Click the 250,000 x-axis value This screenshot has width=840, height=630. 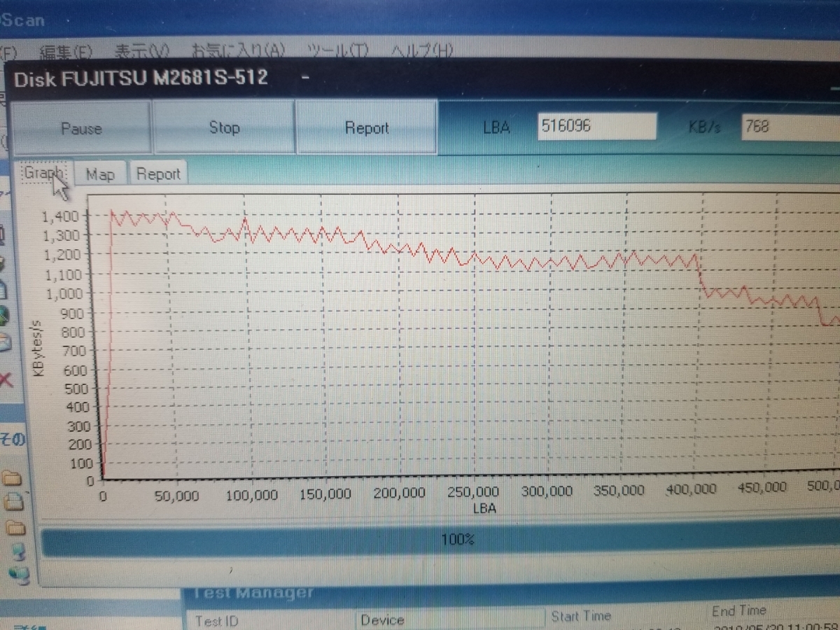473,493
